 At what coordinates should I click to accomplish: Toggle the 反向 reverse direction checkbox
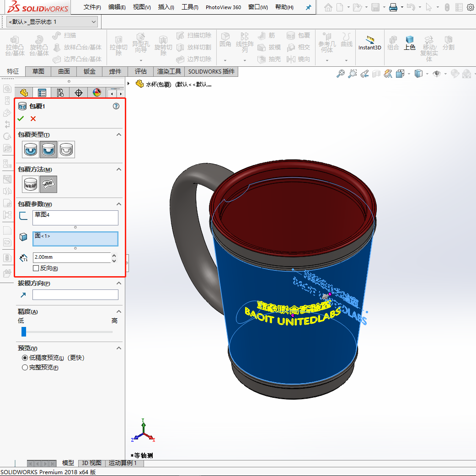click(36, 268)
